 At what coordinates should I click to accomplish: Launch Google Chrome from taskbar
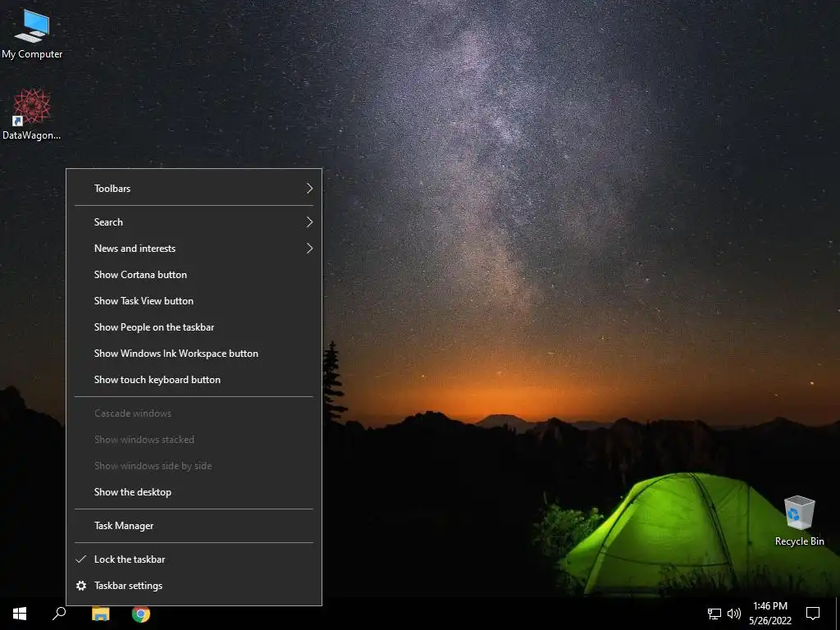(x=141, y=614)
